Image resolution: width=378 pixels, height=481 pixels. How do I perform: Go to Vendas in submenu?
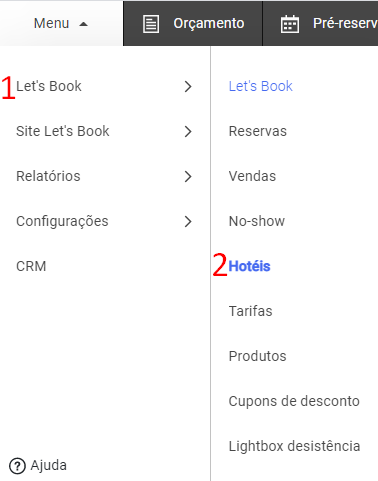(x=252, y=176)
